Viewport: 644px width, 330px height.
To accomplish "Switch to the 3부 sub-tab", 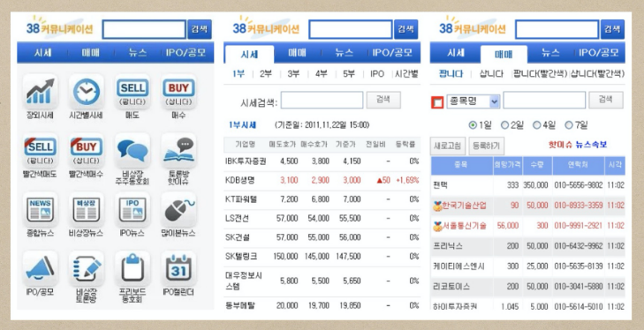I will tap(293, 74).
